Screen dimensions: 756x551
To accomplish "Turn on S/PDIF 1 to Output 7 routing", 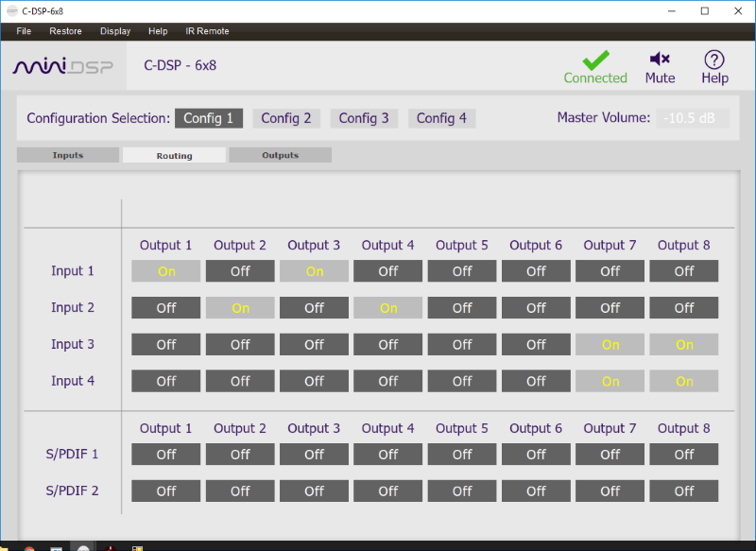I will pos(610,454).
